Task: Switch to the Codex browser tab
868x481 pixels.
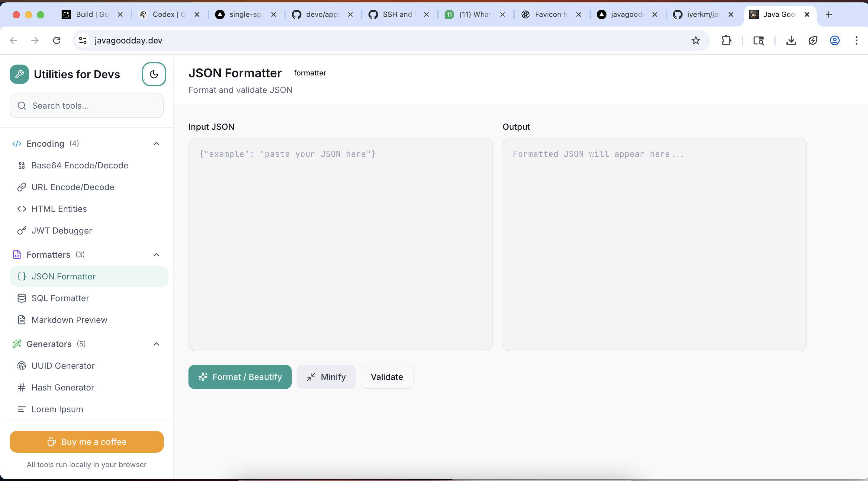Action: pyautogui.click(x=169, y=14)
